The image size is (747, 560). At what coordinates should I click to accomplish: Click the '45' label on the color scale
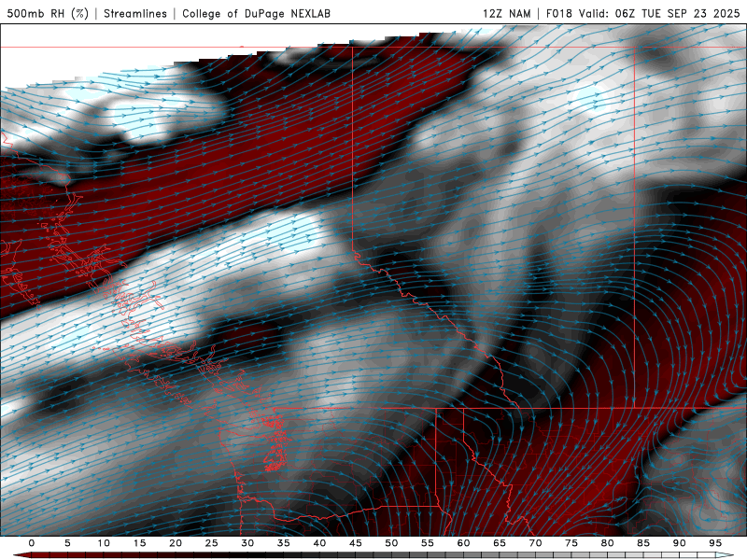click(355, 543)
